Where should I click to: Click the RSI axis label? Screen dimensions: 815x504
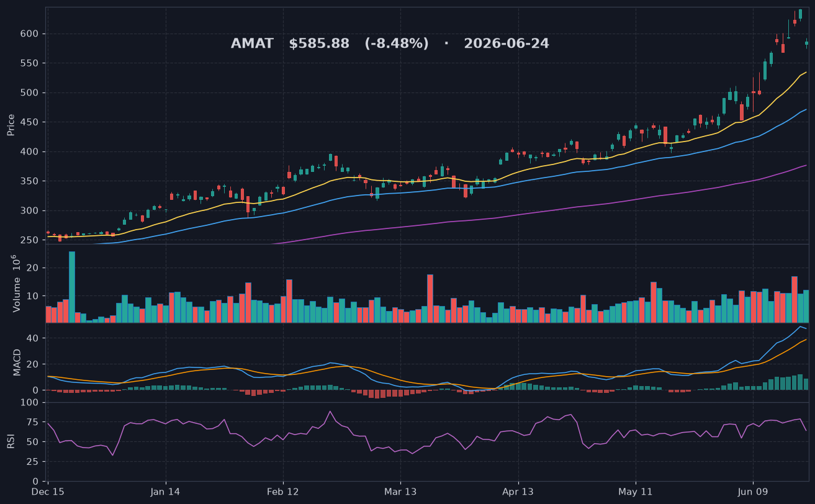[11, 441]
